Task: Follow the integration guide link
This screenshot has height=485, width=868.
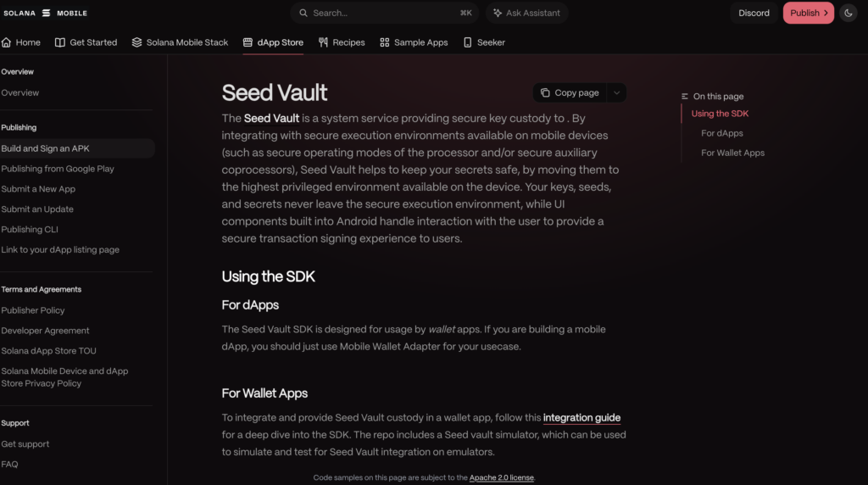Action: click(581, 417)
